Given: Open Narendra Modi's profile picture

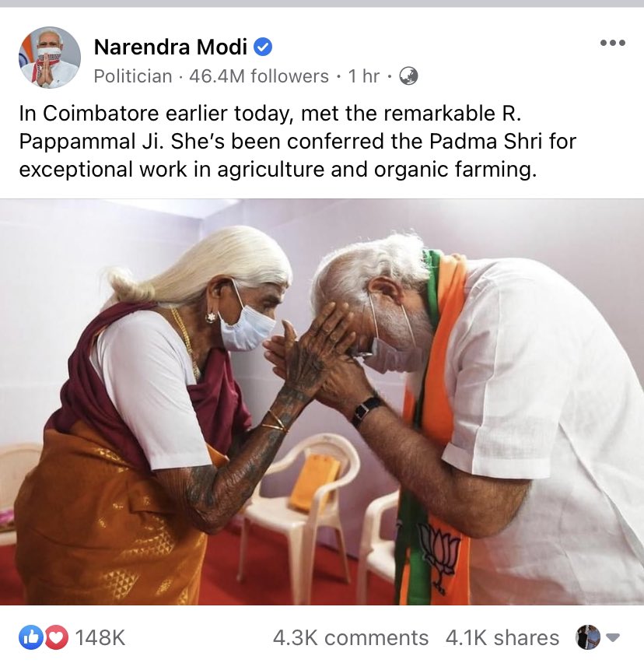Looking at the screenshot, I should tap(50, 58).
